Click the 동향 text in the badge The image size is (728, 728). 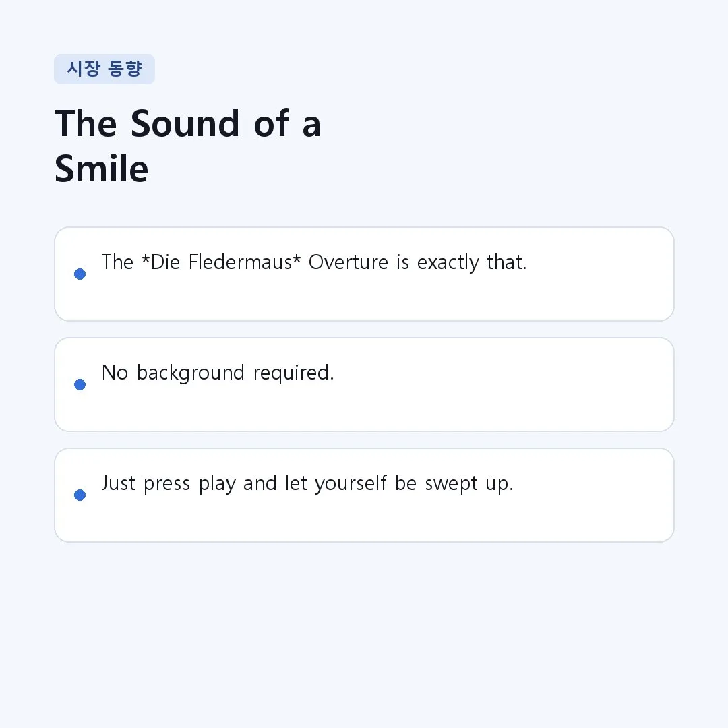point(125,69)
